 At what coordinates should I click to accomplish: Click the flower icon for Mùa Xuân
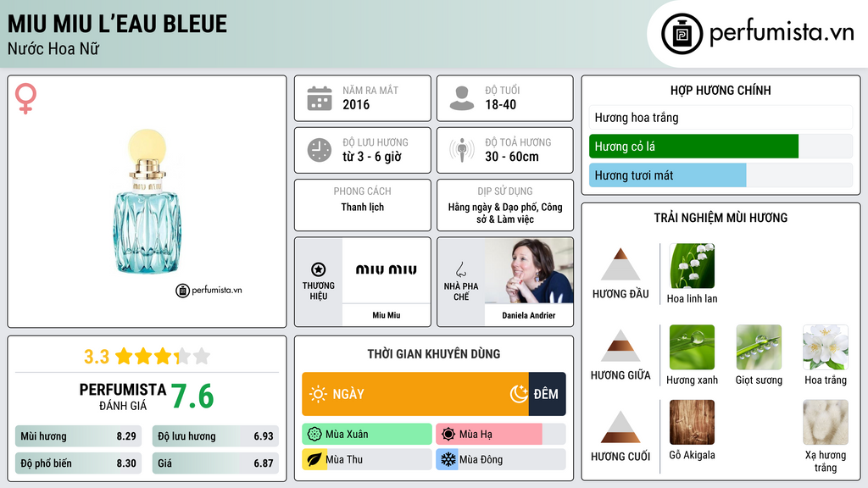314,435
